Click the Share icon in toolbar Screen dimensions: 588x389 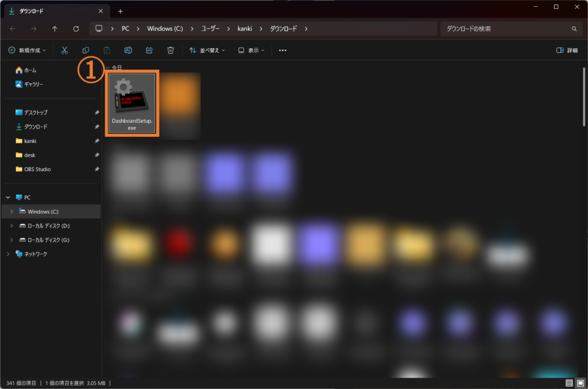[x=149, y=51]
